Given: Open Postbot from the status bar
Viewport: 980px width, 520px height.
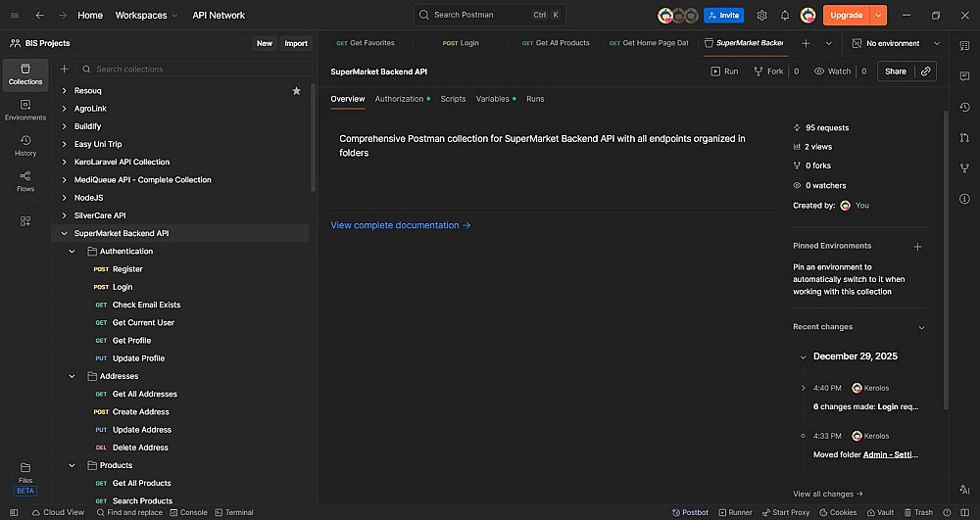Looking at the screenshot, I should tap(690, 512).
